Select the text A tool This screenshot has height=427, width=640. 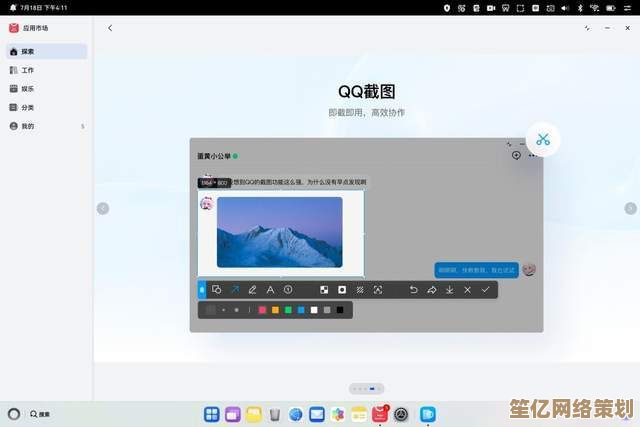tap(270, 290)
